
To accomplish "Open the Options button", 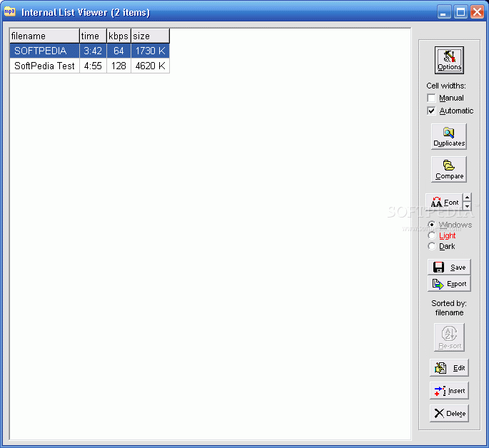I will [449, 60].
